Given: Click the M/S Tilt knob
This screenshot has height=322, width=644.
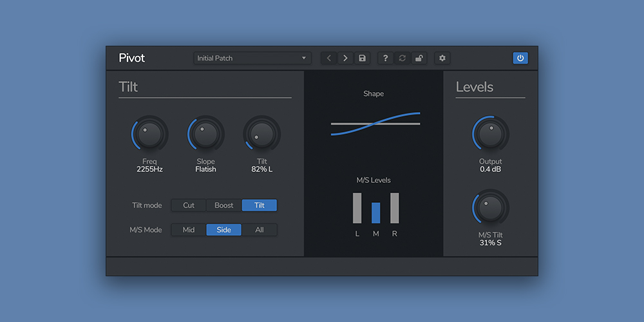Looking at the screenshot, I should coord(491,208).
